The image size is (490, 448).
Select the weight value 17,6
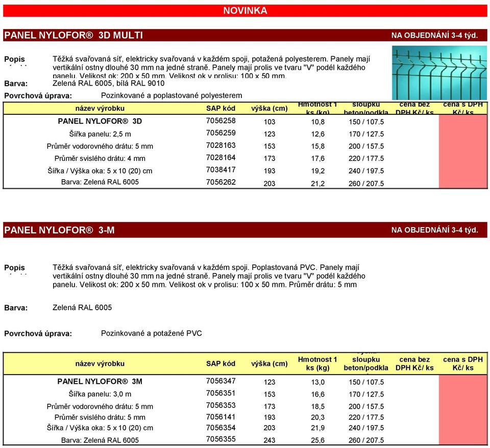[318, 158]
